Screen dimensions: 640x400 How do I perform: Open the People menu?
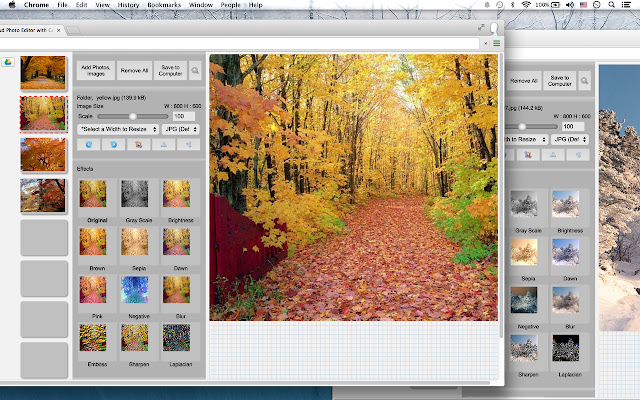[230, 5]
